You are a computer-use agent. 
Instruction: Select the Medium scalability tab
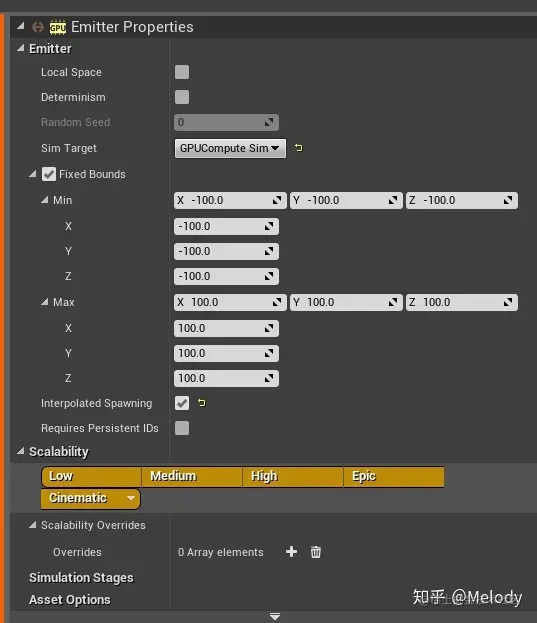click(x=192, y=477)
